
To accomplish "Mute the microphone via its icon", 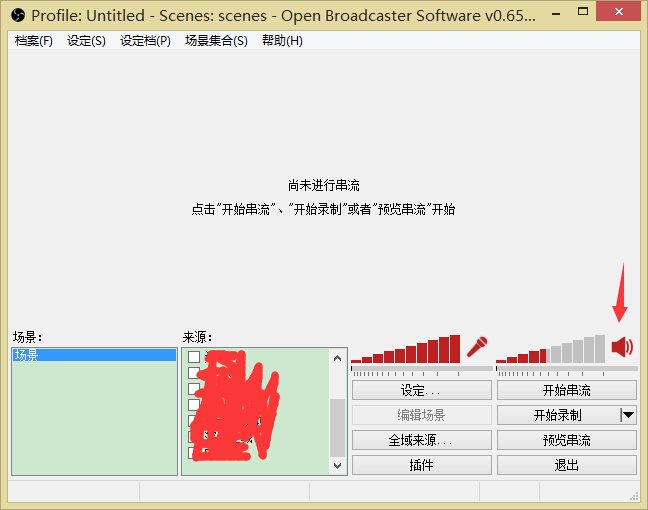I will click(477, 347).
